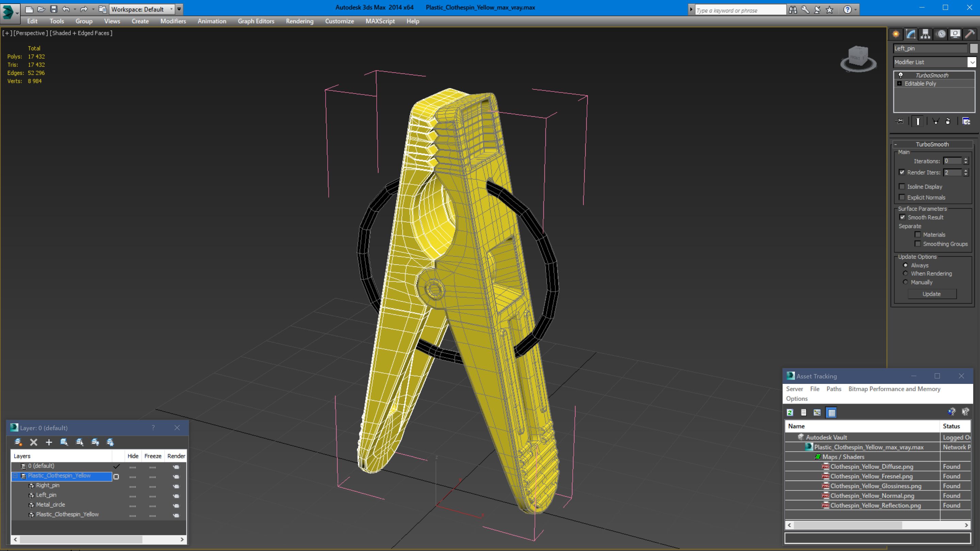
Task: Open the Undo history dropdown arrow
Action: tap(75, 9)
